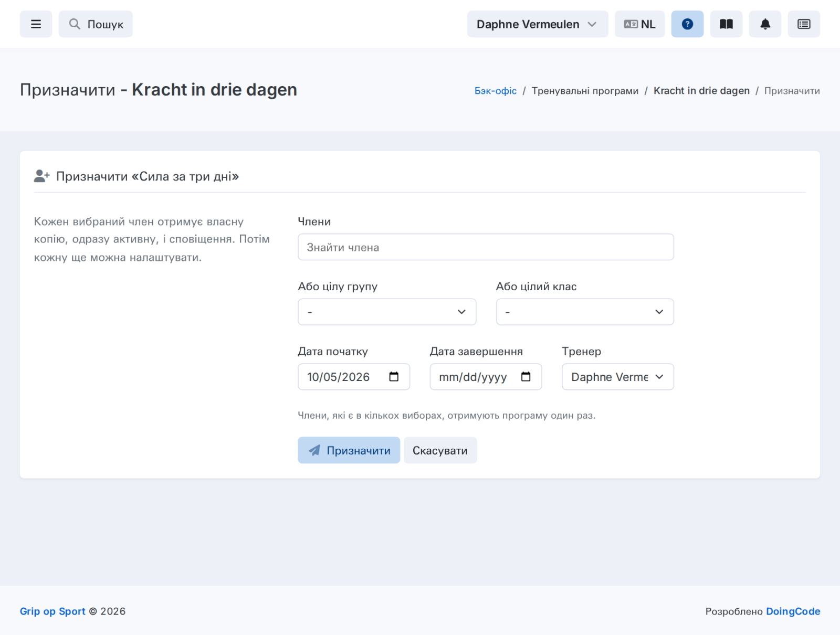The height and width of the screenshot is (635, 840).
Task: Go to Тренувальні програми breadcrumb
Action: click(x=585, y=91)
